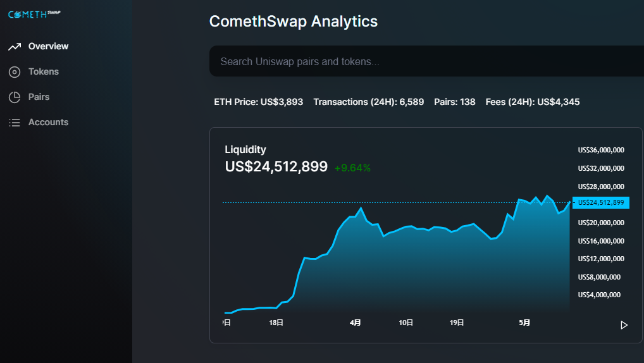Image resolution: width=644 pixels, height=363 pixels.
Task: Click the Tokens circle icon
Action: pos(15,72)
